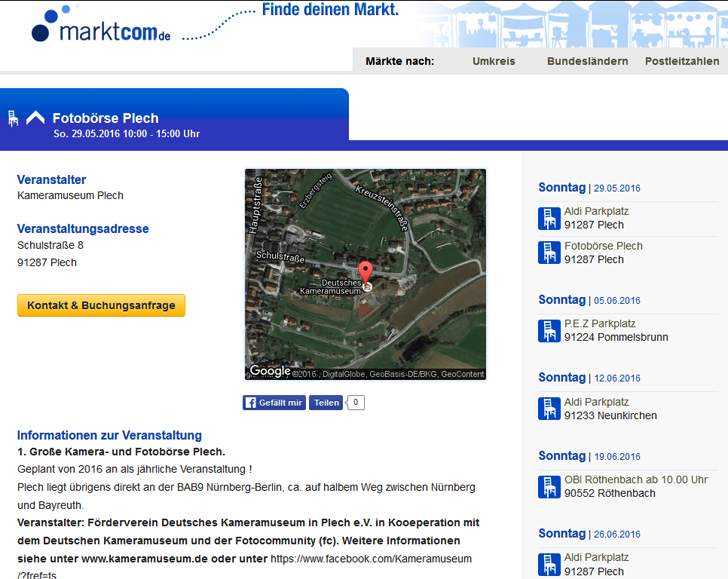This screenshot has height=579, width=728.
Task: Click the chair icon in Fotobörse Plech header
Action: pos(13,118)
